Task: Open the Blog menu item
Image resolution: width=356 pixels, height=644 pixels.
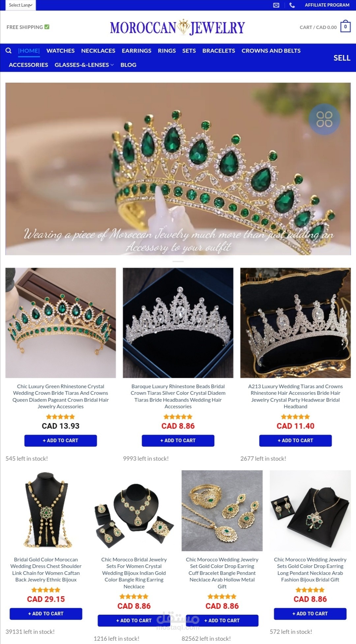Action: 128,65
